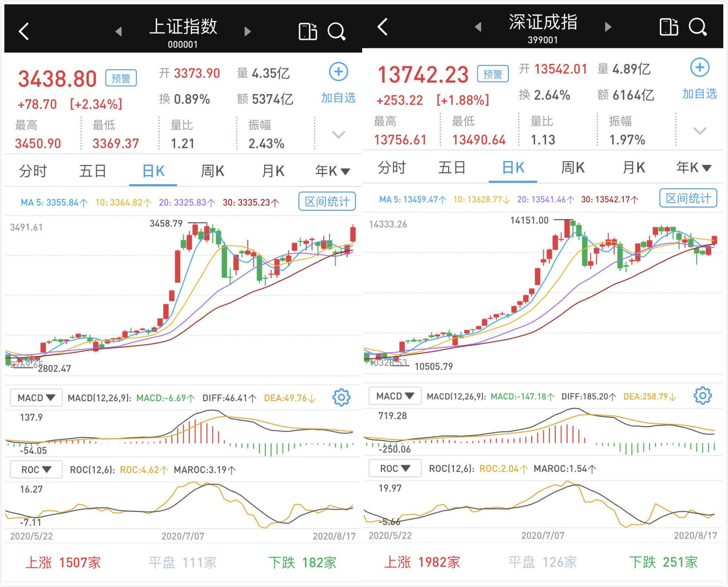The image size is (728, 587).
Task: Enable 预警 price alert for 上证指数
Action: click(x=121, y=78)
